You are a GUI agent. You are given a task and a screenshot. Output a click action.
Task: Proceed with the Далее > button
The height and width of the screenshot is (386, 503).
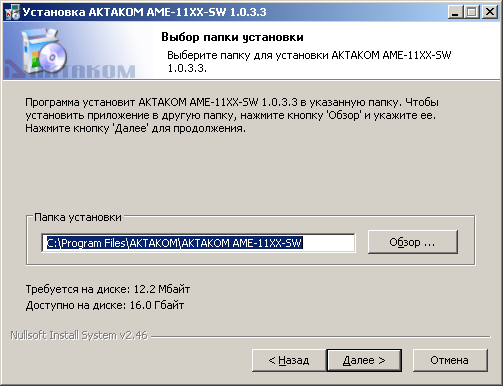364,360
